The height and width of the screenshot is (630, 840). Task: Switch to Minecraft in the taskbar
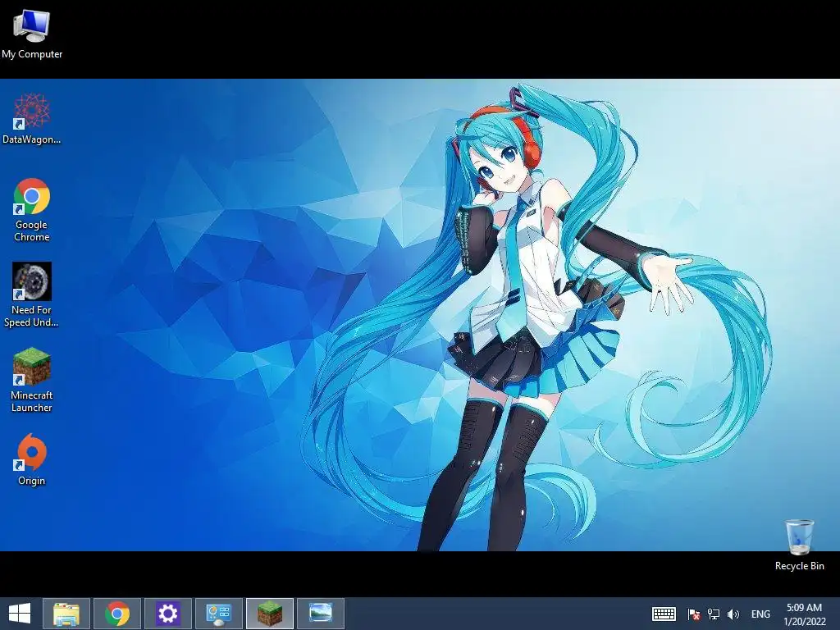(270, 614)
